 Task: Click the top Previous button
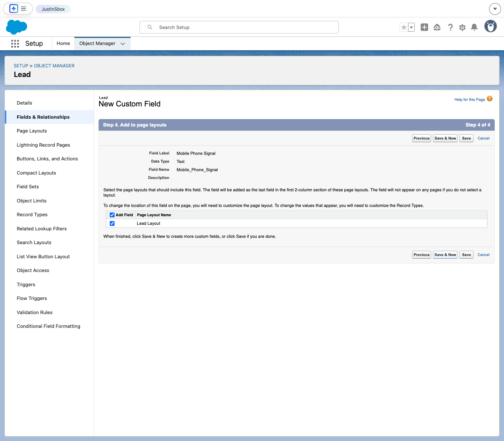[x=421, y=138]
